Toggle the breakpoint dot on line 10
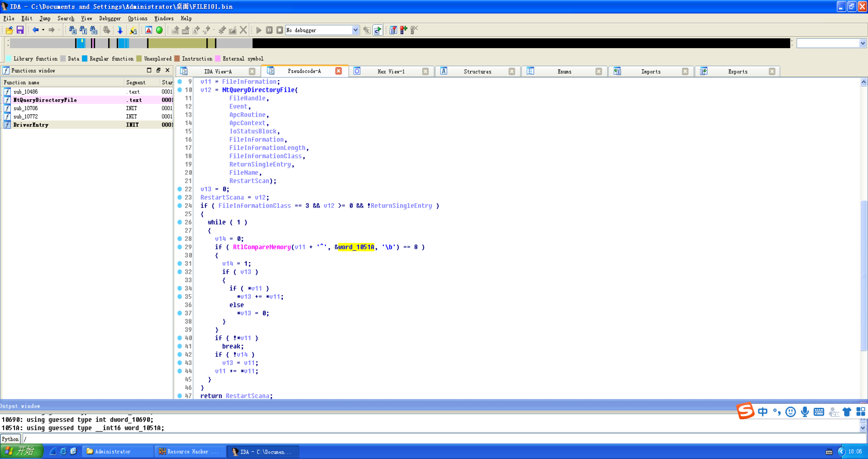868x459 pixels. click(179, 90)
